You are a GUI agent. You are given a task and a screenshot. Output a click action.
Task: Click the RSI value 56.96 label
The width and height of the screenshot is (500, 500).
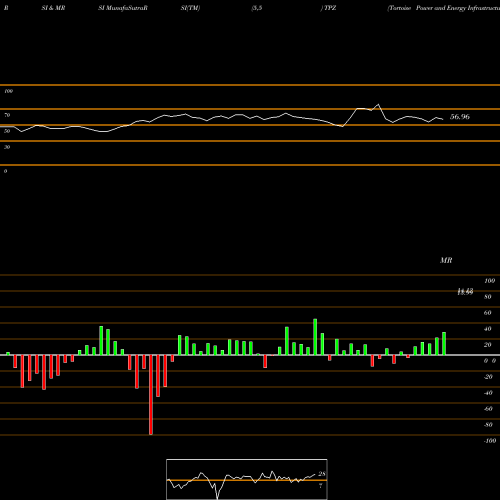(x=460, y=117)
